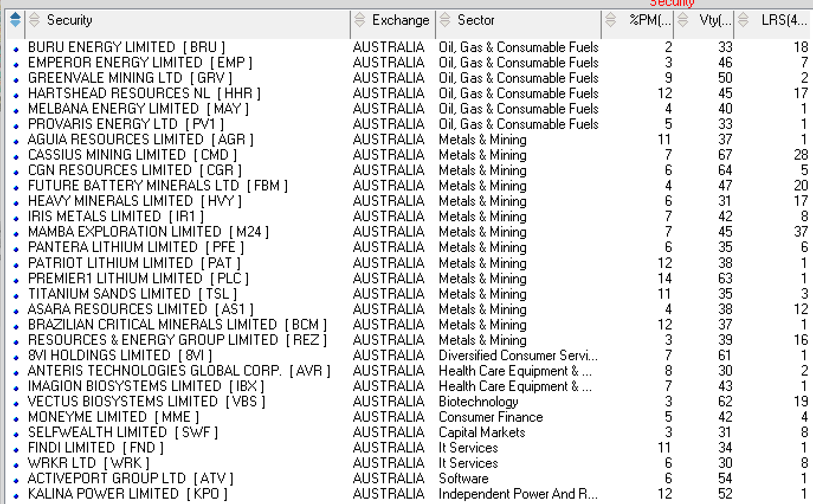The image size is (813, 504).
Task: Click the sort arrows beside the Sector header
Action: (445, 20)
